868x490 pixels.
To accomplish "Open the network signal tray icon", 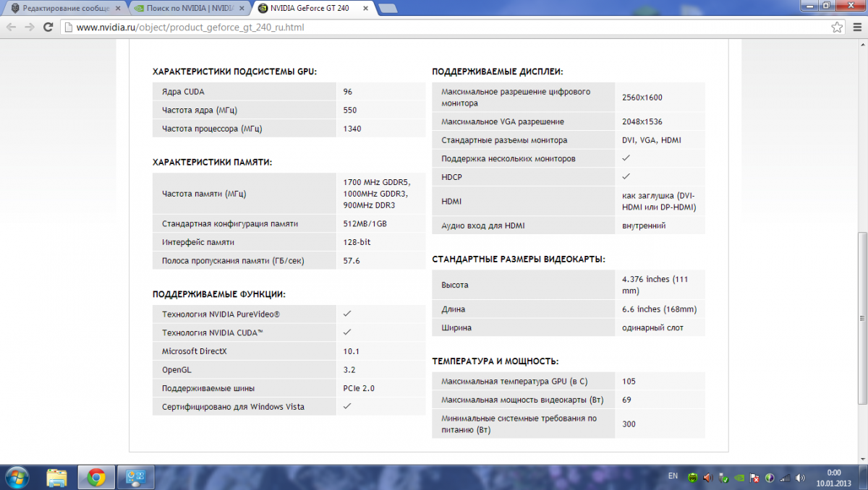I will pyautogui.click(x=785, y=478).
